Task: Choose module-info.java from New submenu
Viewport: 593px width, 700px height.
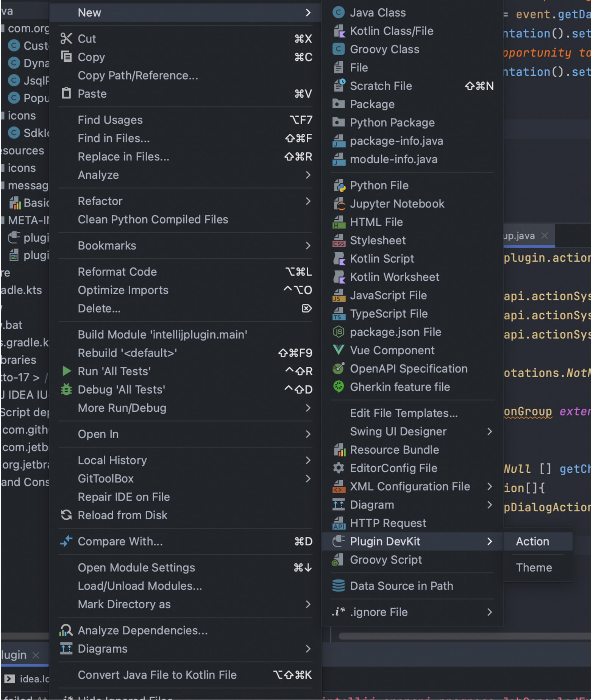Action: pyautogui.click(x=412, y=159)
